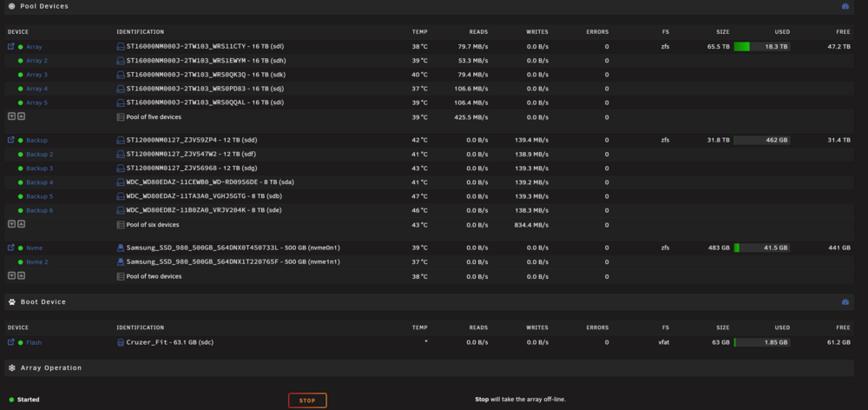
Task: Open the Nvme device link
Action: pyautogui.click(x=35, y=248)
